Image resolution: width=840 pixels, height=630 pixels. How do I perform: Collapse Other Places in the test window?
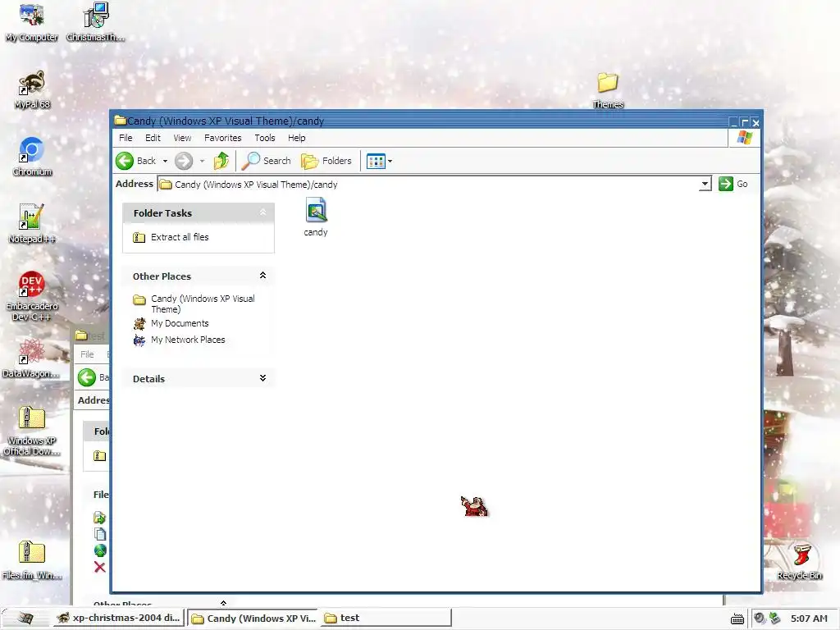pos(223,603)
